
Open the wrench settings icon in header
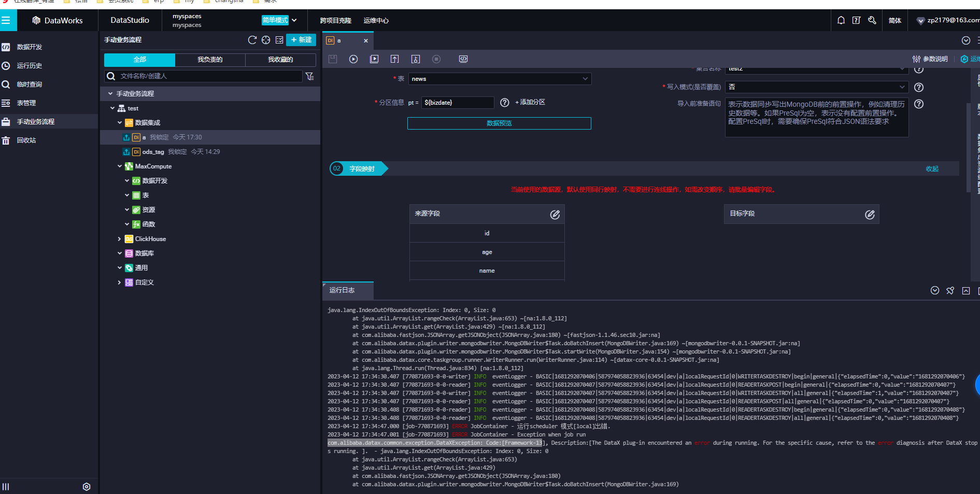click(x=872, y=20)
